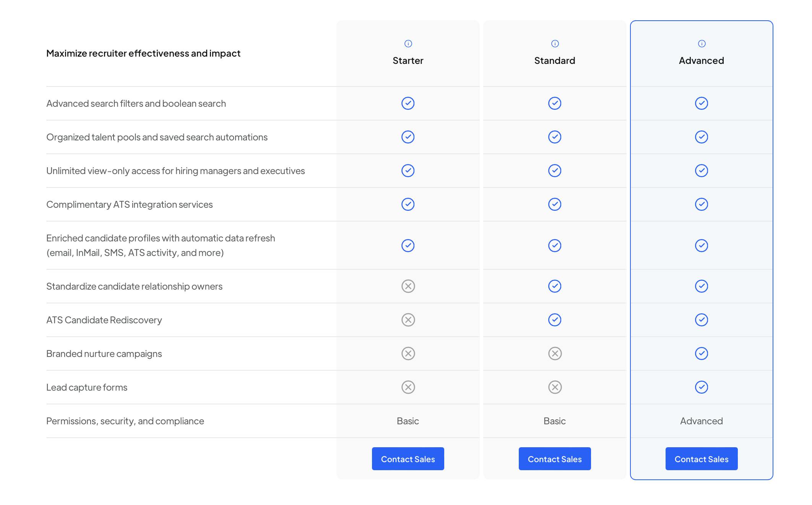The width and height of the screenshot is (812, 505).
Task: Click Contact Sales under Starter plan
Action: pos(408,459)
